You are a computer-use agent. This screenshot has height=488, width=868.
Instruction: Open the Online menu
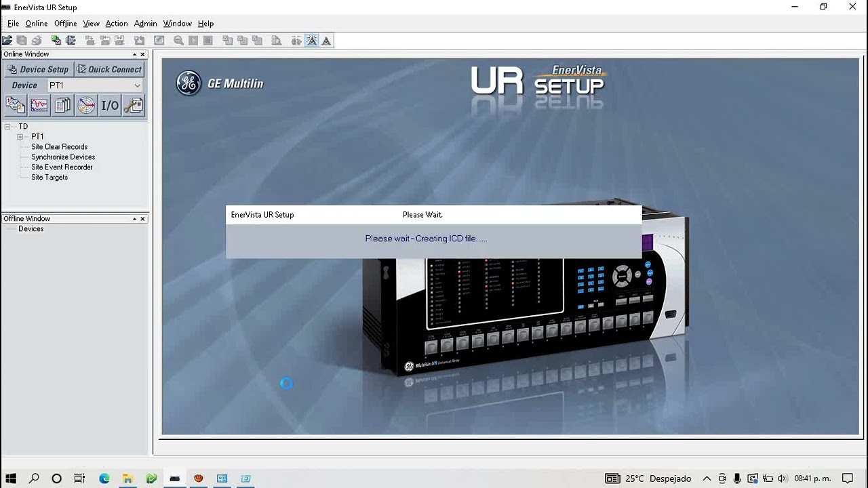coord(37,23)
